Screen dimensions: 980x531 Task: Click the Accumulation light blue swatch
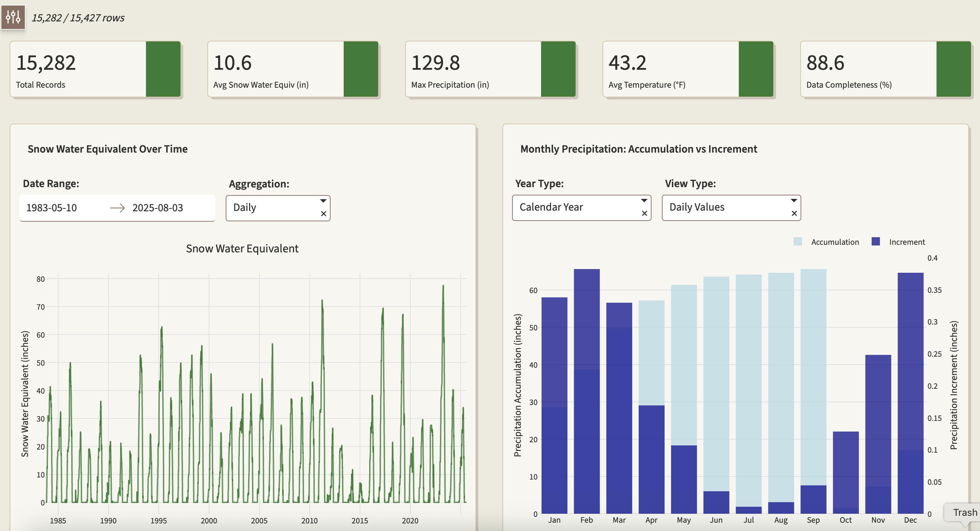pos(798,242)
